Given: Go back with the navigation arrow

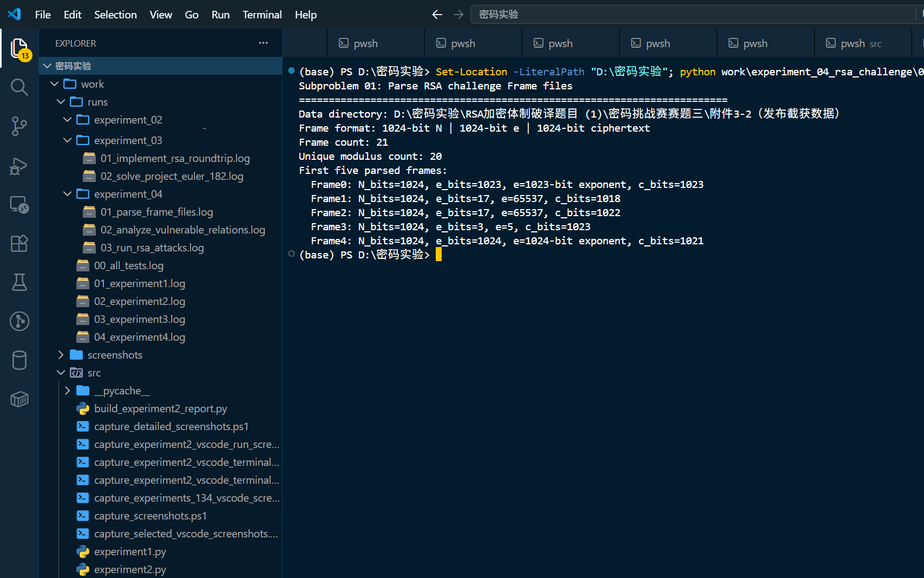Looking at the screenshot, I should tap(437, 15).
